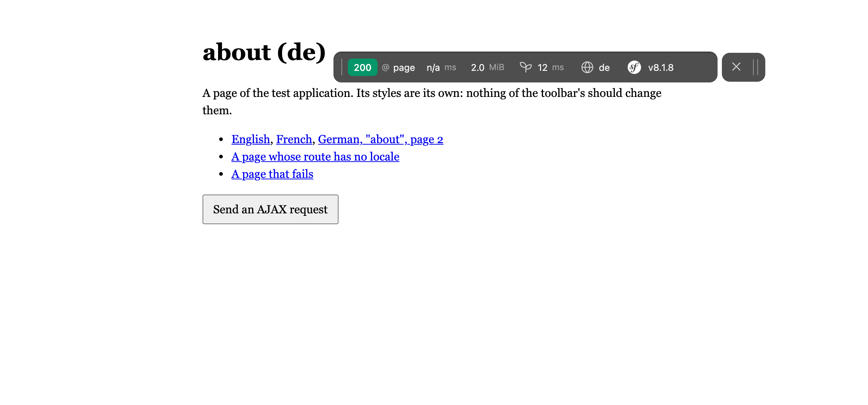Viewport: 868px width, 405px height.
Task: Click the paragraph about toolbar styles
Action: click(x=432, y=102)
